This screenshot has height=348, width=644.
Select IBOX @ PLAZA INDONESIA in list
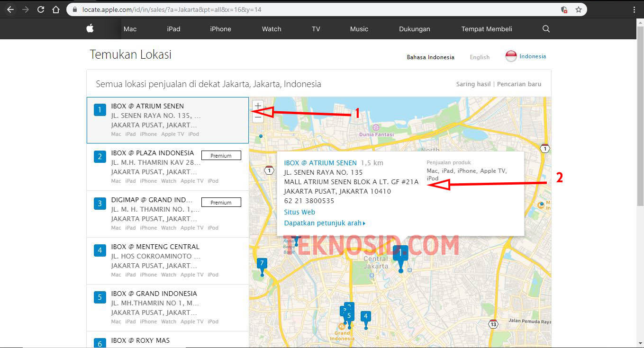[x=168, y=167]
